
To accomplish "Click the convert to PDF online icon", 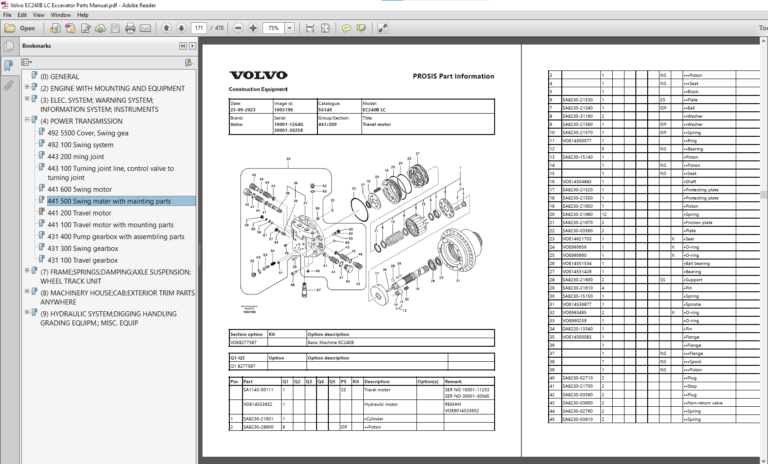I will [55, 28].
